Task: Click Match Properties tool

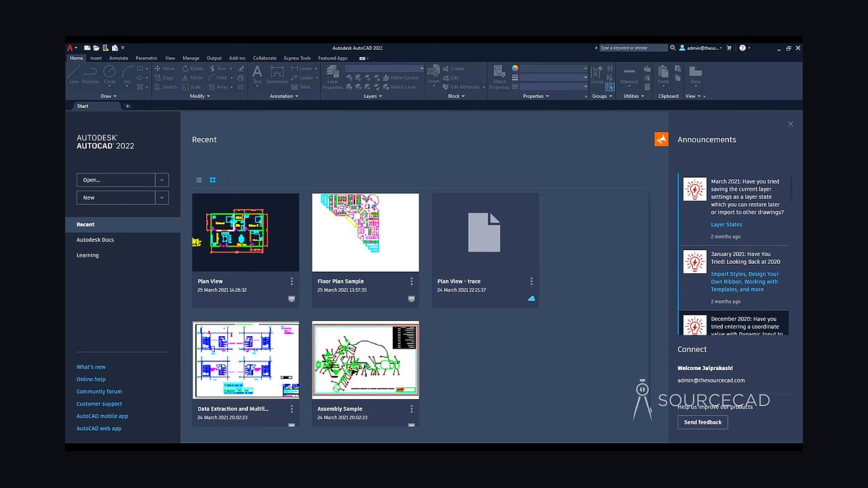Action: pyautogui.click(x=500, y=77)
